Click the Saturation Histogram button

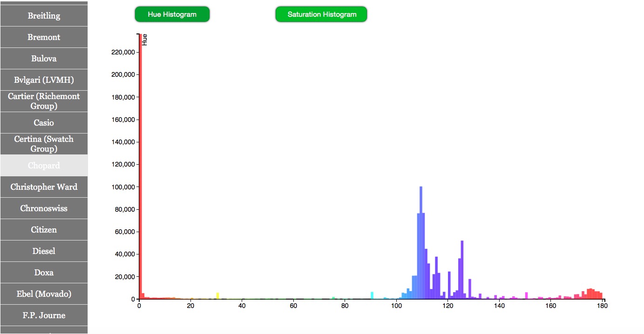pyautogui.click(x=321, y=14)
